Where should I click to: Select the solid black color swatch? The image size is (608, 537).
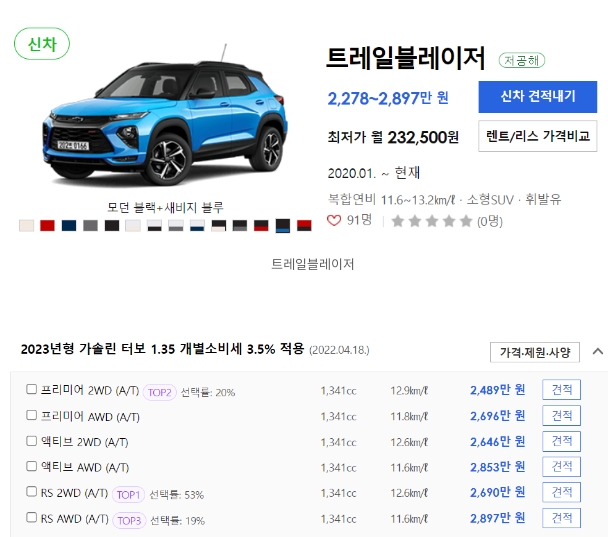(112, 225)
